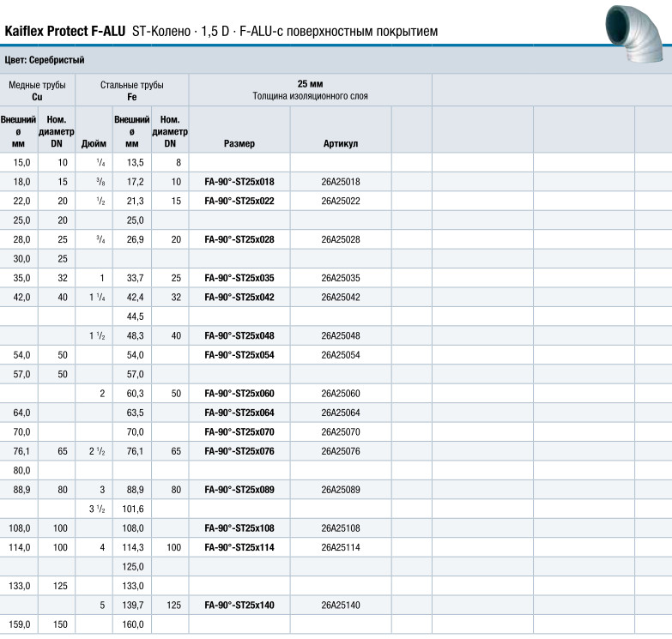Select article number '26A25140'
This screenshot has height=639, width=672.
(341, 606)
